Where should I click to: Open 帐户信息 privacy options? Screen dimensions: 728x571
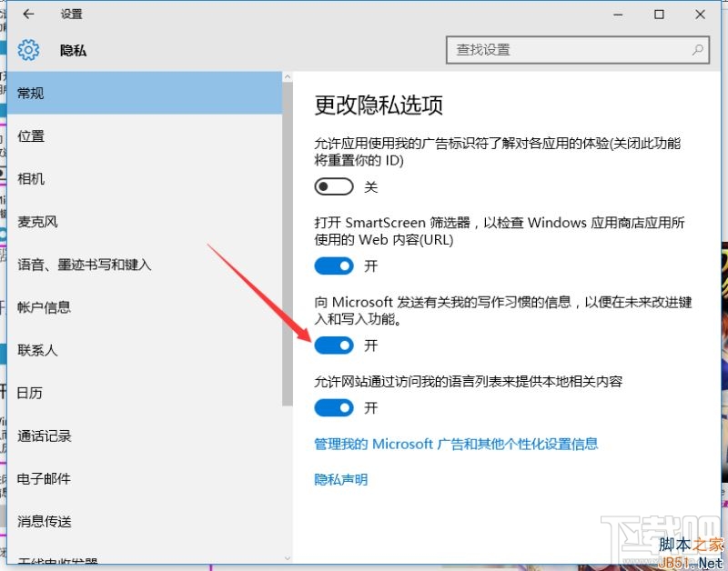45,306
